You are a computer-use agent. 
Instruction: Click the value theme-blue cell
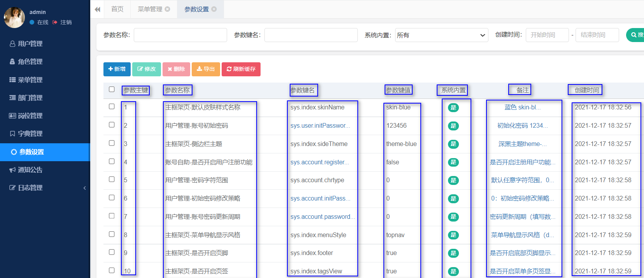pyautogui.click(x=401, y=144)
